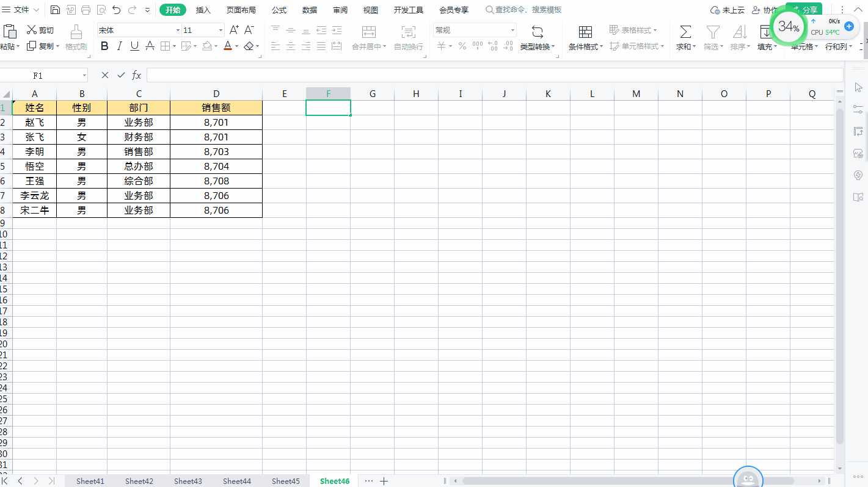The image size is (868, 487).
Task: Click the Type Conversion (类型转换) icon
Action: pos(538,32)
